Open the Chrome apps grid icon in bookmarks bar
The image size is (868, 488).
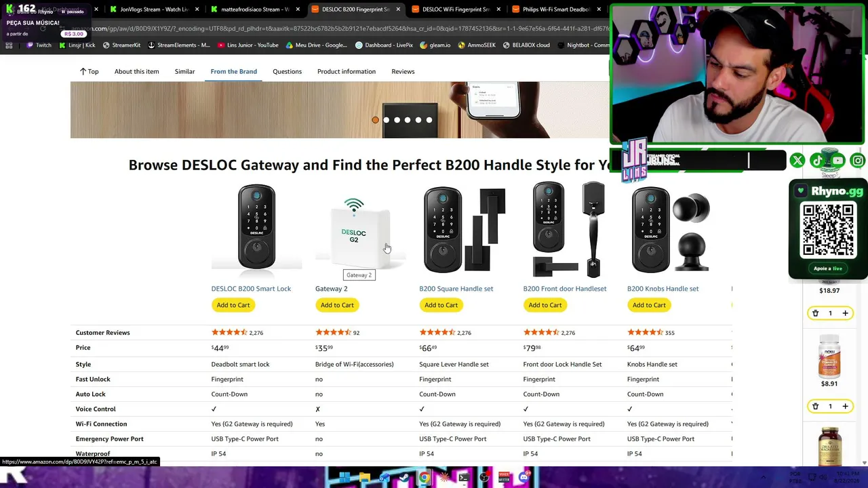[9, 45]
